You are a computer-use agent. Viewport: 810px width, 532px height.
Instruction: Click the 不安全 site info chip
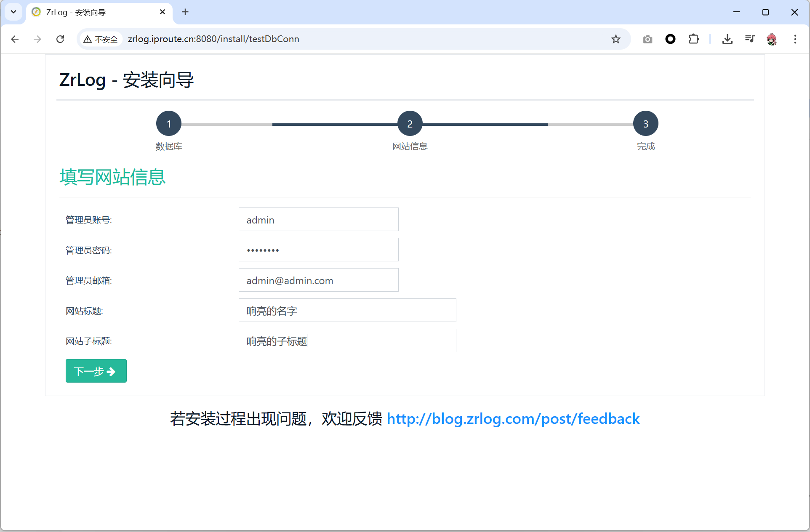(101, 39)
